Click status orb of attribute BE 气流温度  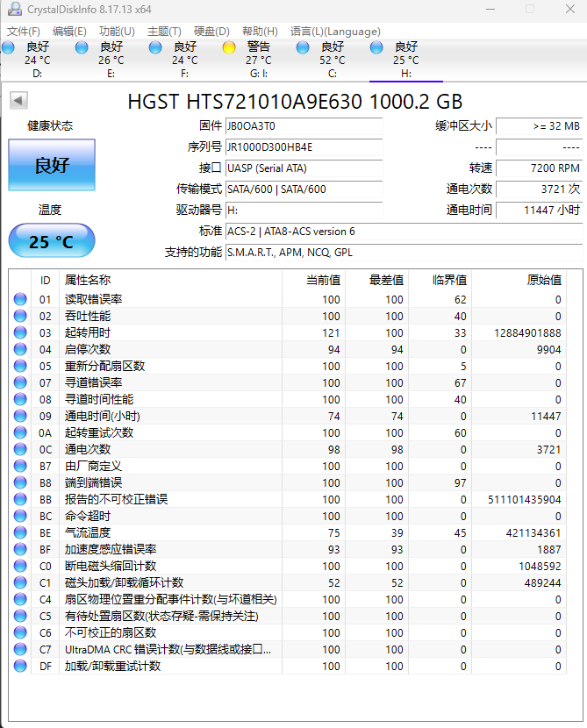click(x=20, y=532)
